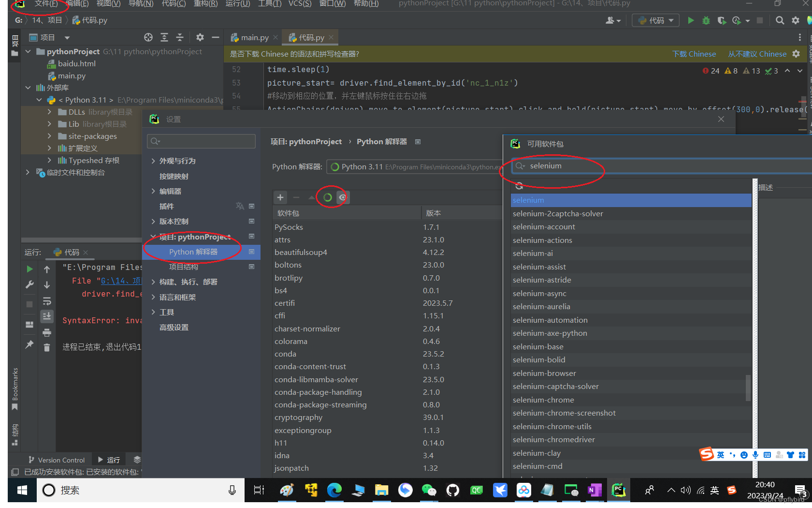Restore layout icon in the Run panel sidebar
812x508 pixels.
(29, 325)
